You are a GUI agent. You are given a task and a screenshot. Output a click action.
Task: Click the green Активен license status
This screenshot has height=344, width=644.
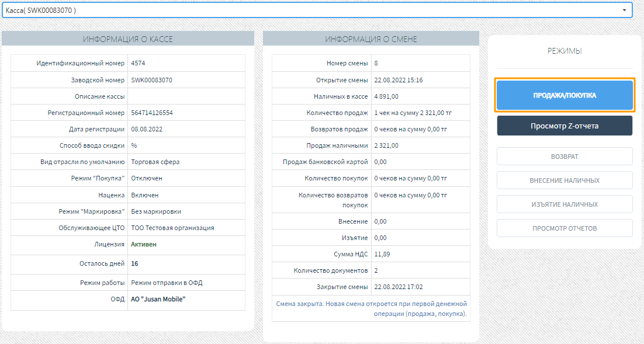(x=143, y=244)
